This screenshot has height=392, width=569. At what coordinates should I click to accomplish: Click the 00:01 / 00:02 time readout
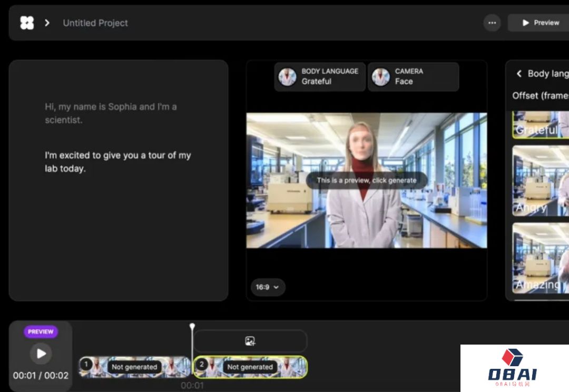41,375
